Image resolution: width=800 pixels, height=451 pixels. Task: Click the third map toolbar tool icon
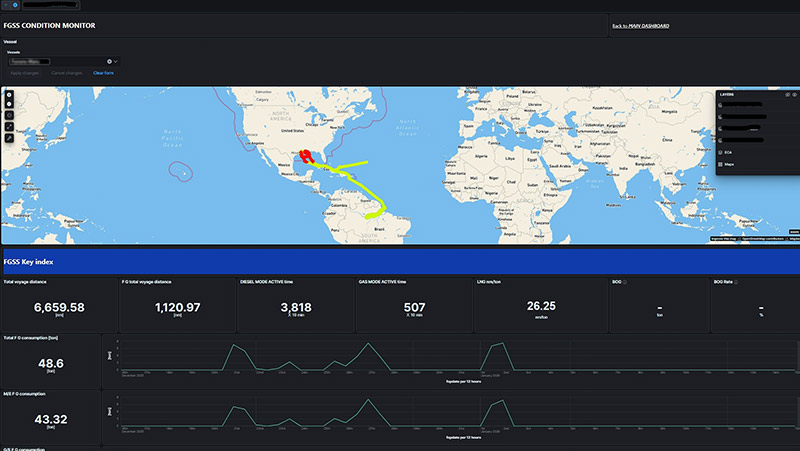pos(9,115)
